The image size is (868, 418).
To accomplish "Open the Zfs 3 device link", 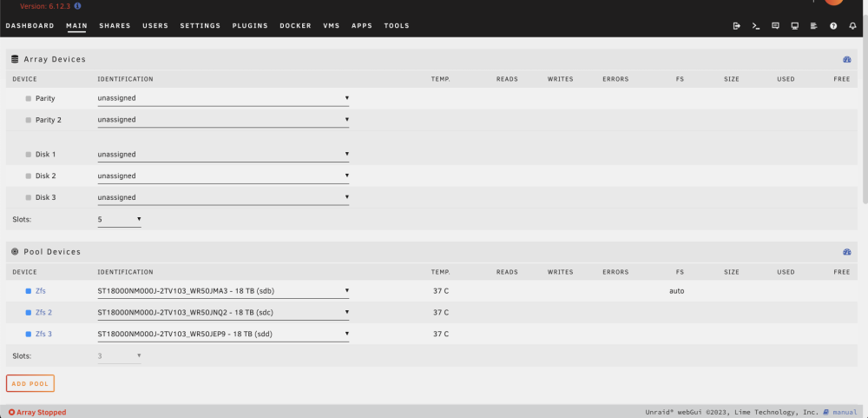I will point(43,334).
